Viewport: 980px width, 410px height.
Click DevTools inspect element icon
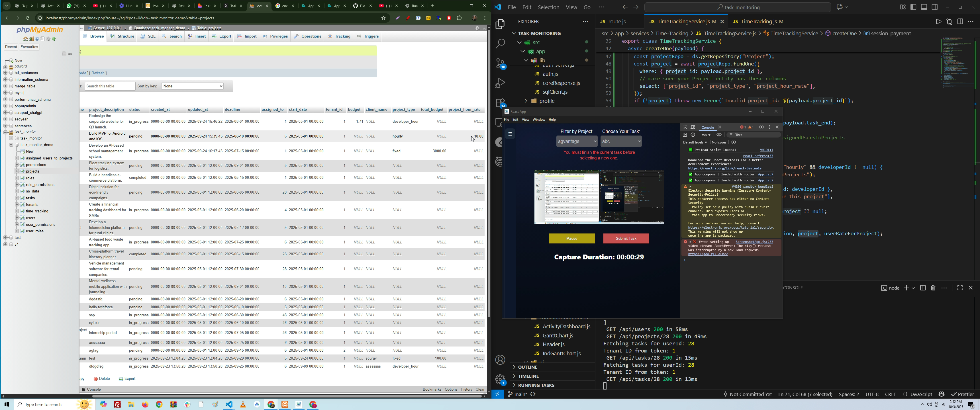[x=685, y=127]
